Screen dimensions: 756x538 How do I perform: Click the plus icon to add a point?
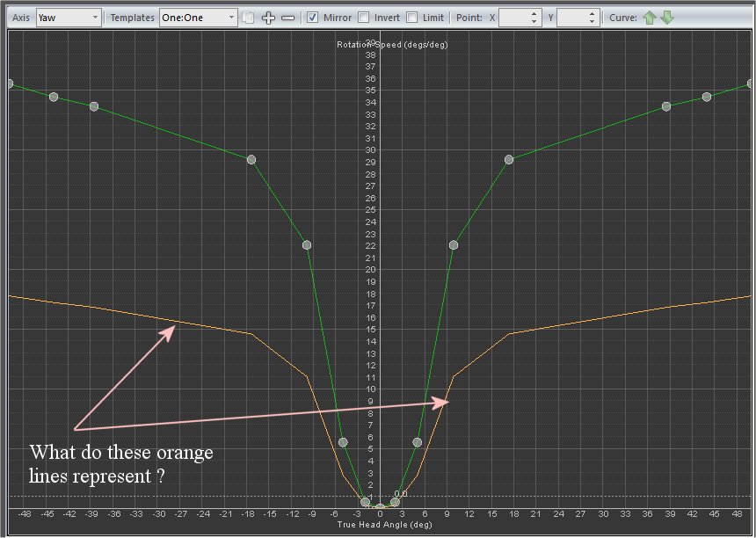[x=268, y=18]
